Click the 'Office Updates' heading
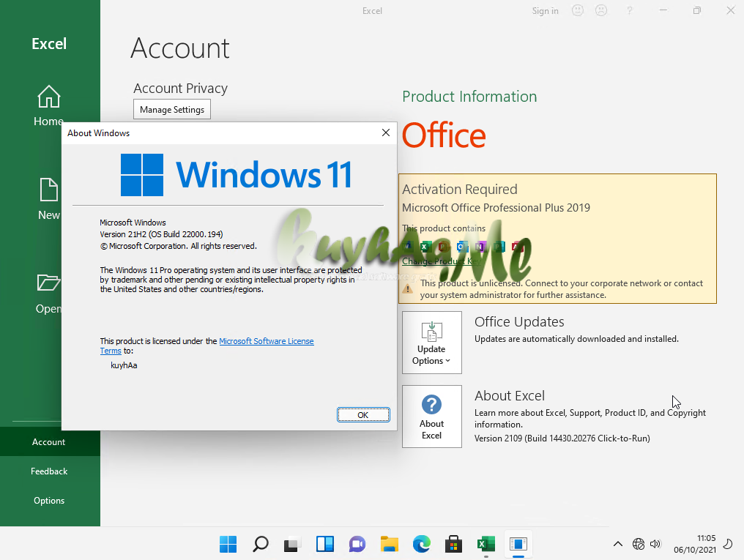 (520, 321)
